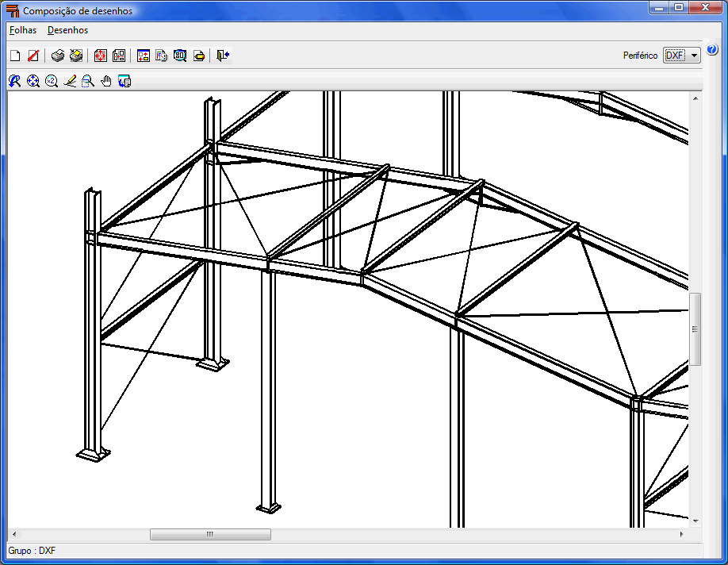This screenshot has height=565, width=728.
Task: Open the help question mark
Action: [x=712, y=49]
